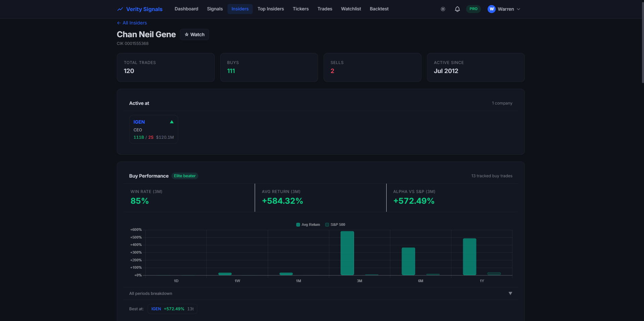
Task: Click the PRO badge in header
Action: pyautogui.click(x=474, y=9)
